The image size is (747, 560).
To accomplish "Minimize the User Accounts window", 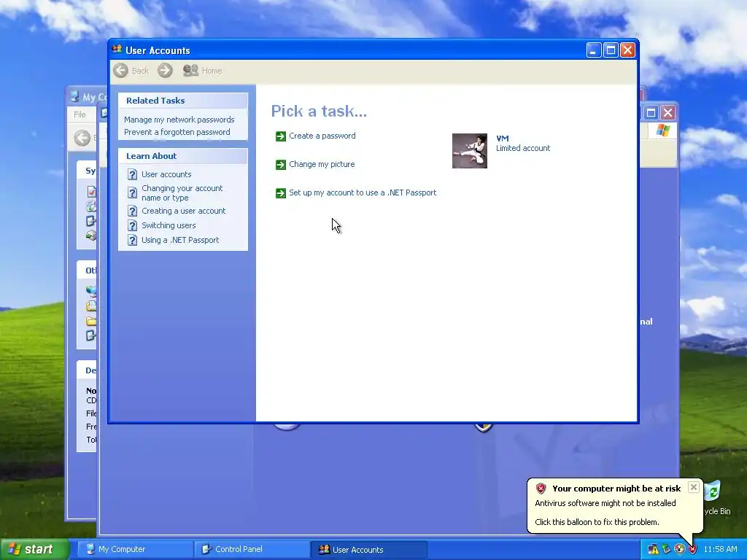I will 594,50.
